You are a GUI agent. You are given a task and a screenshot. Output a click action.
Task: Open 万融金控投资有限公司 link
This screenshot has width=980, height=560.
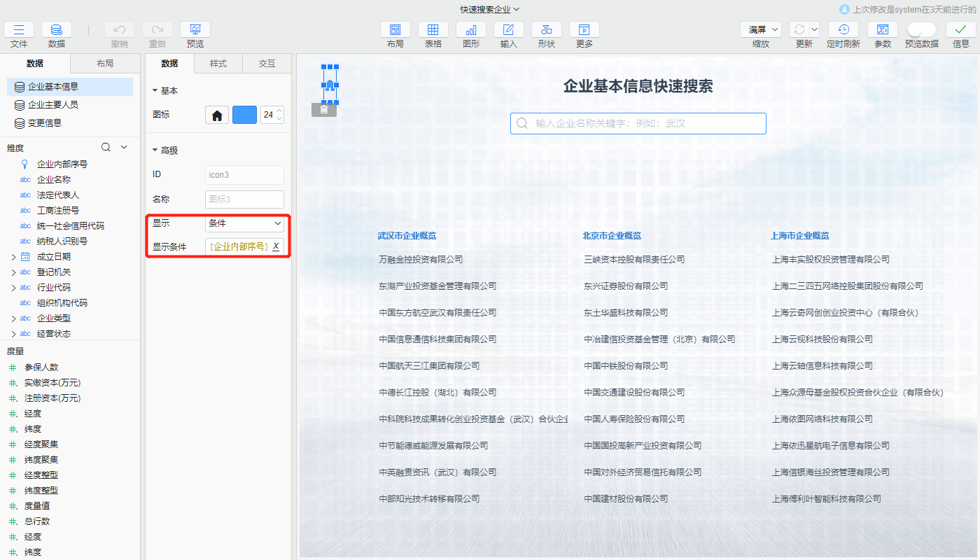421,260
